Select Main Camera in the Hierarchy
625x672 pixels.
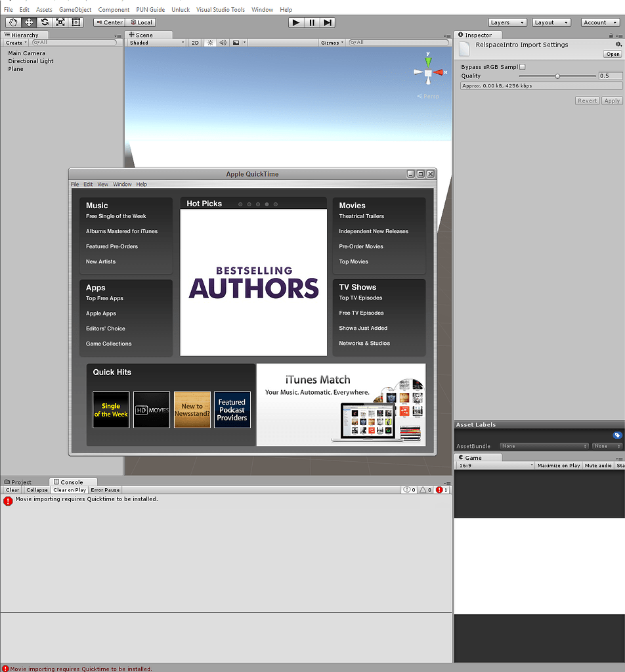[x=26, y=53]
